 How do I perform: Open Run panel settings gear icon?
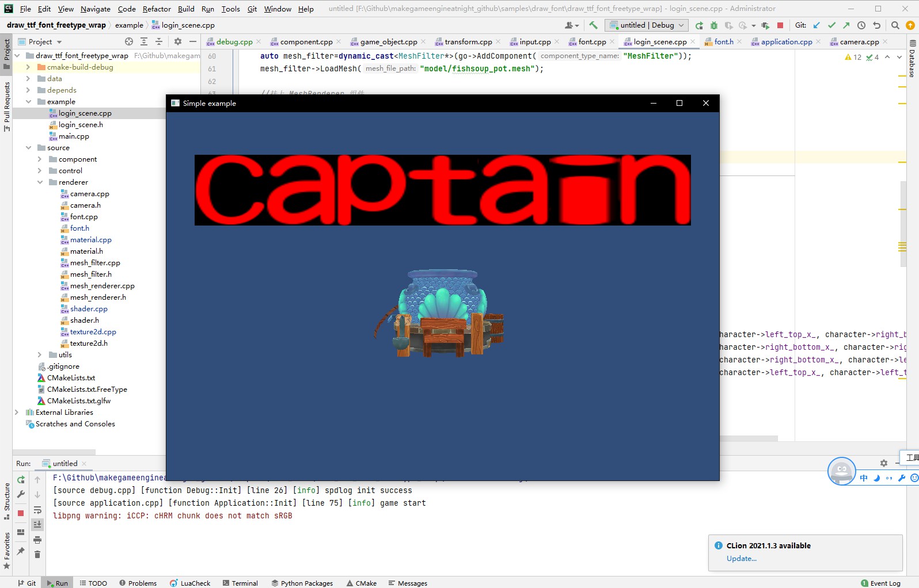pyautogui.click(x=884, y=463)
